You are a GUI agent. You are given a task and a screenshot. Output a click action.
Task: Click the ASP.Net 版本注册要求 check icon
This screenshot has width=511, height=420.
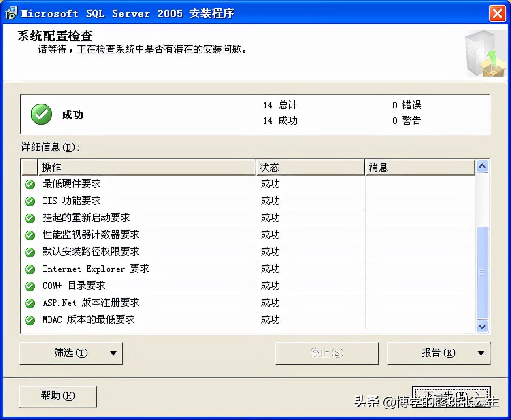(30, 303)
